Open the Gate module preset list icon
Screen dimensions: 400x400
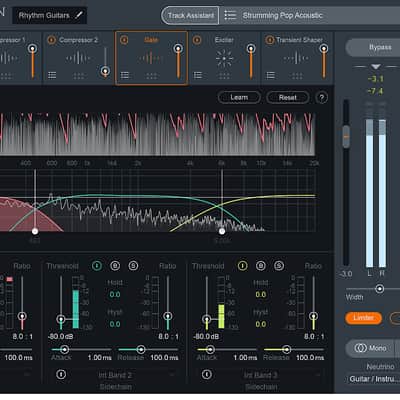[x=125, y=75]
